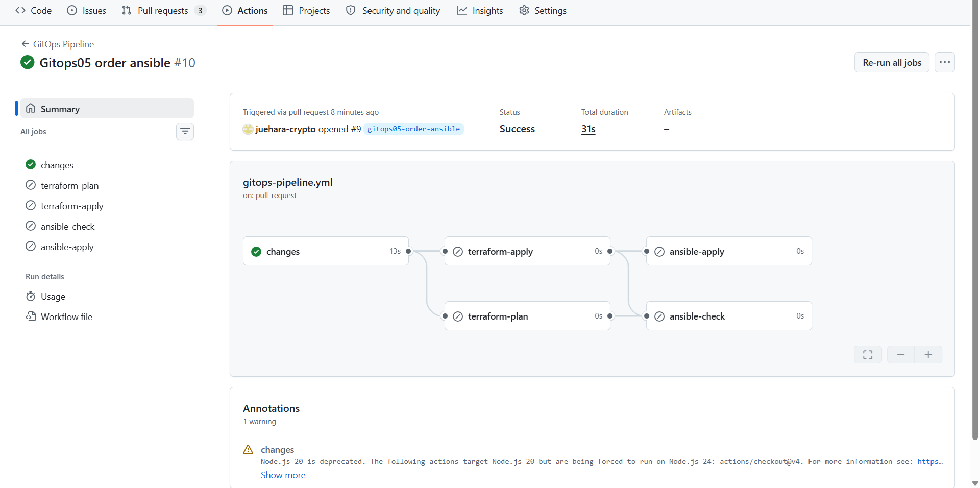
Task: Zoom out the workflow graph
Action: click(x=901, y=354)
